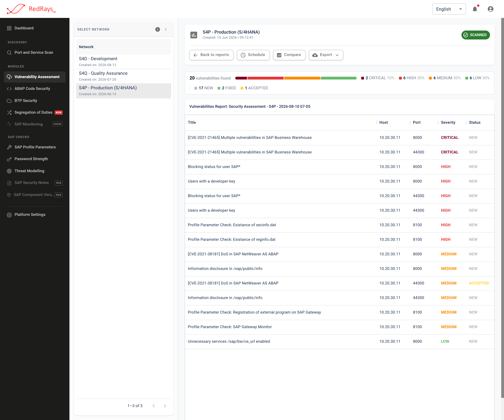Sort by the Severity column header
The width and height of the screenshot is (504, 420).
click(448, 123)
